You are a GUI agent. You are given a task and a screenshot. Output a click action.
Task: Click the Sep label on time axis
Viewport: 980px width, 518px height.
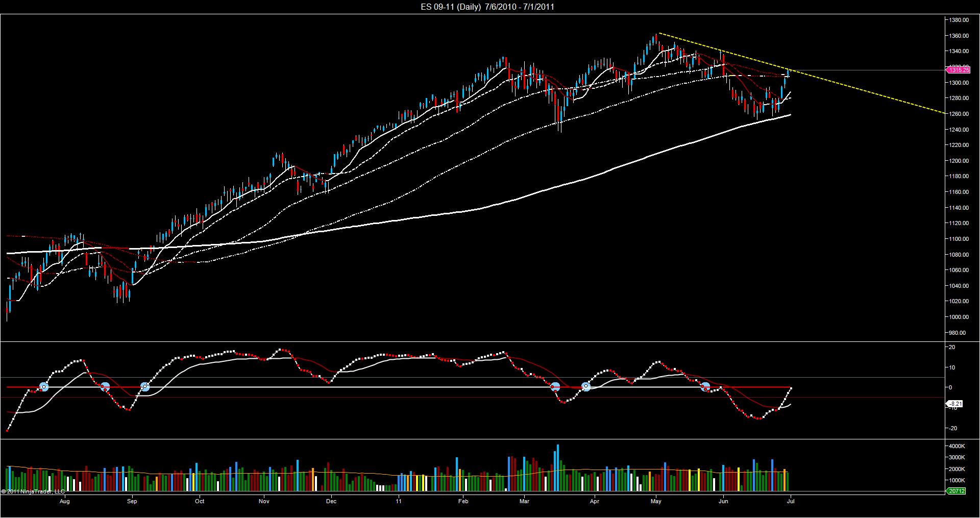tap(132, 501)
